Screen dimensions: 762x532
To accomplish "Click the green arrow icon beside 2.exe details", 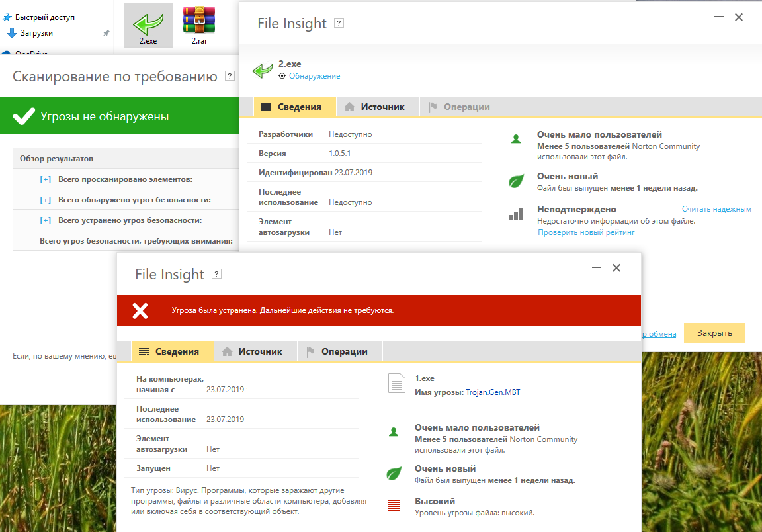I will [263, 71].
